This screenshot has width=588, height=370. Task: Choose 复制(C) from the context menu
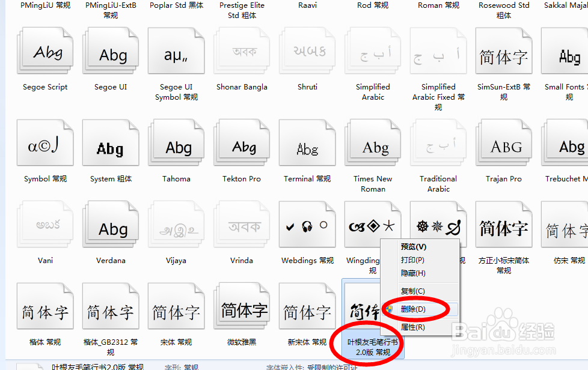(x=420, y=291)
